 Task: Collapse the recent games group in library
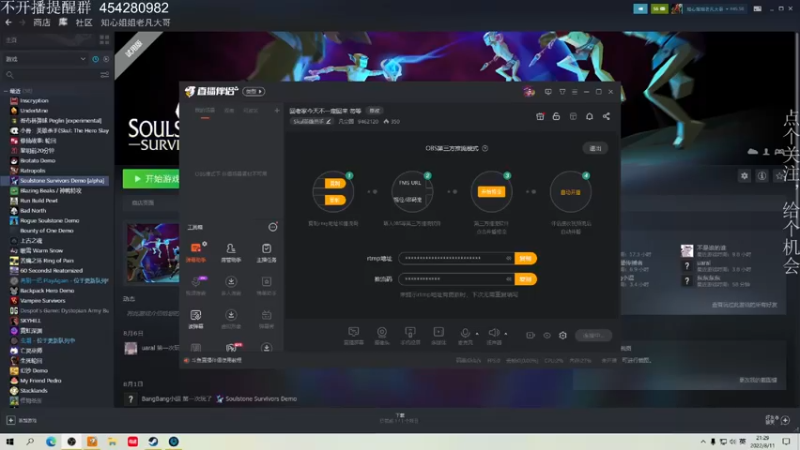[6, 91]
